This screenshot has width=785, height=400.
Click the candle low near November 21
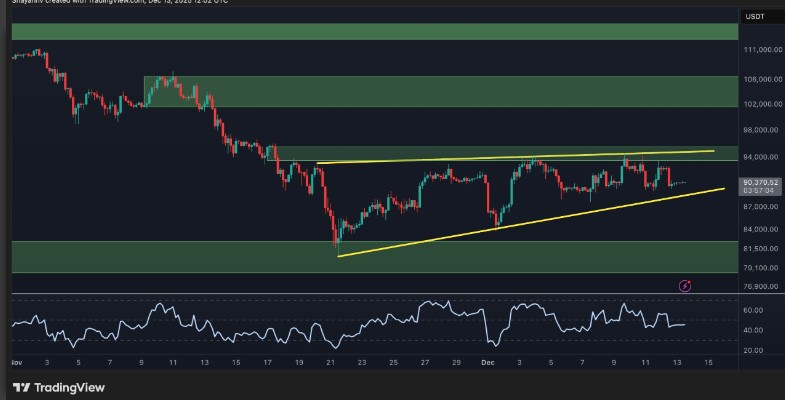tap(338, 243)
